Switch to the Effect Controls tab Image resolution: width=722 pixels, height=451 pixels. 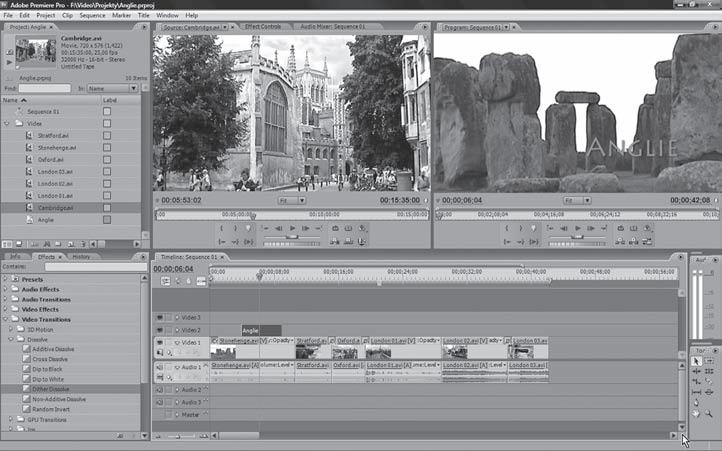263,27
